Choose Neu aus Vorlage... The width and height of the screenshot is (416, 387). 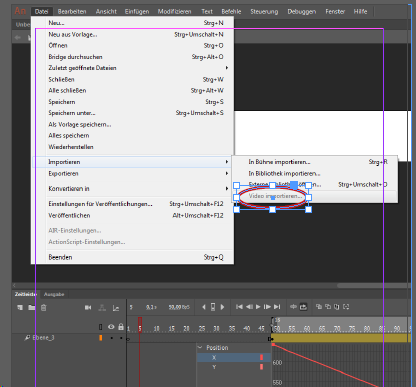(133, 34)
